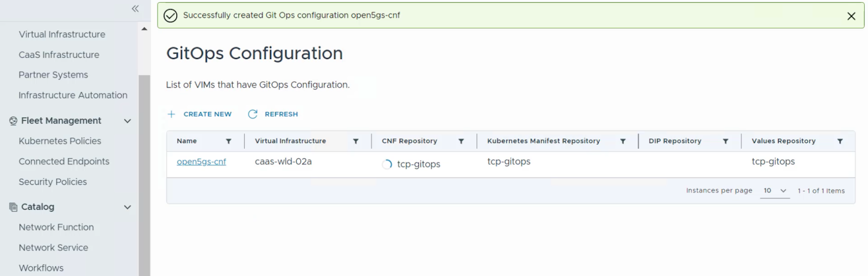
Task: Click the Refresh circular arrow icon
Action: pos(253,114)
